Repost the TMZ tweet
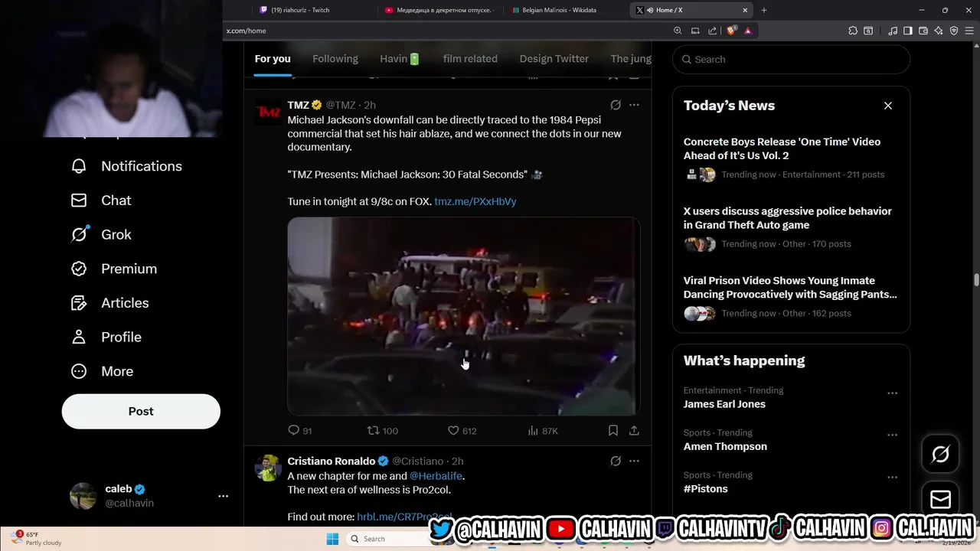Image resolution: width=980 pixels, height=551 pixels. (x=382, y=431)
